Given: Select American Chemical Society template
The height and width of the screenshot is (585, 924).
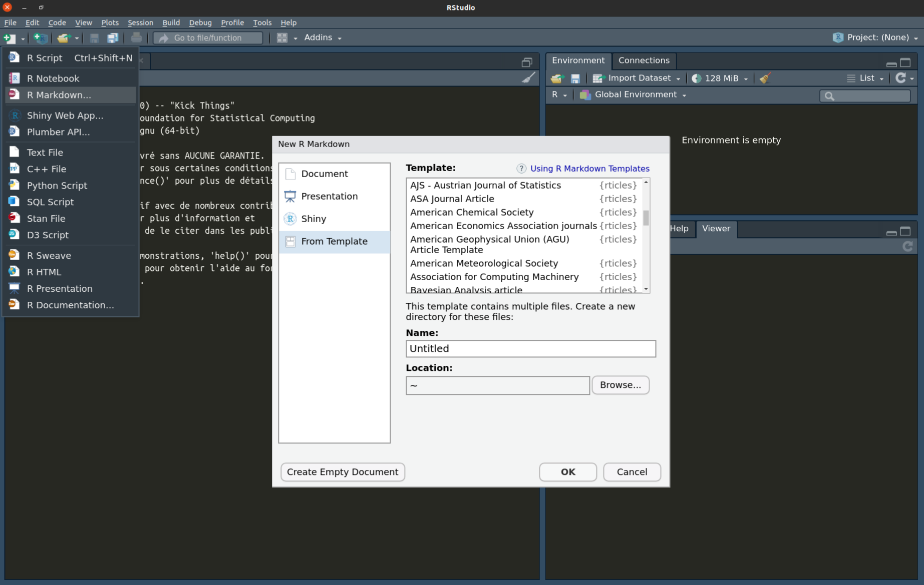Looking at the screenshot, I should [523, 212].
